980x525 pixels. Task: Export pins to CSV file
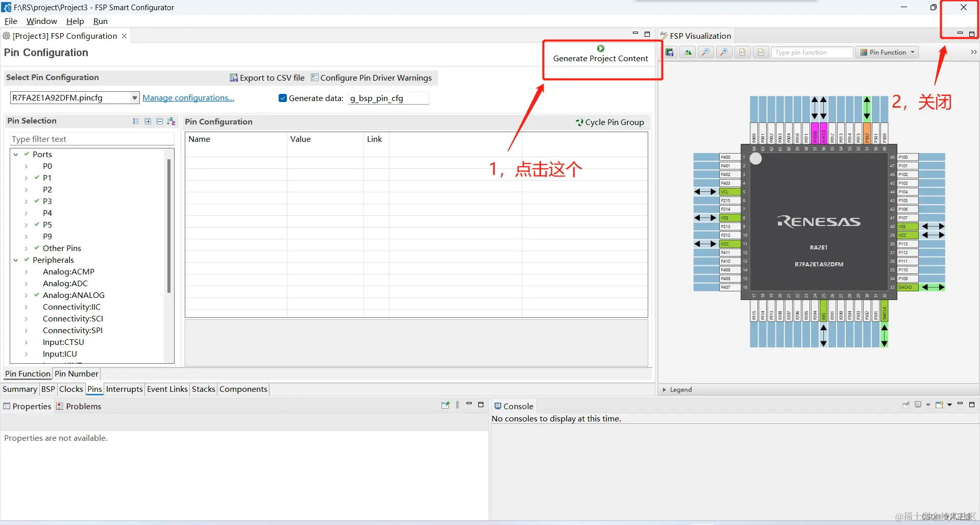(x=267, y=78)
